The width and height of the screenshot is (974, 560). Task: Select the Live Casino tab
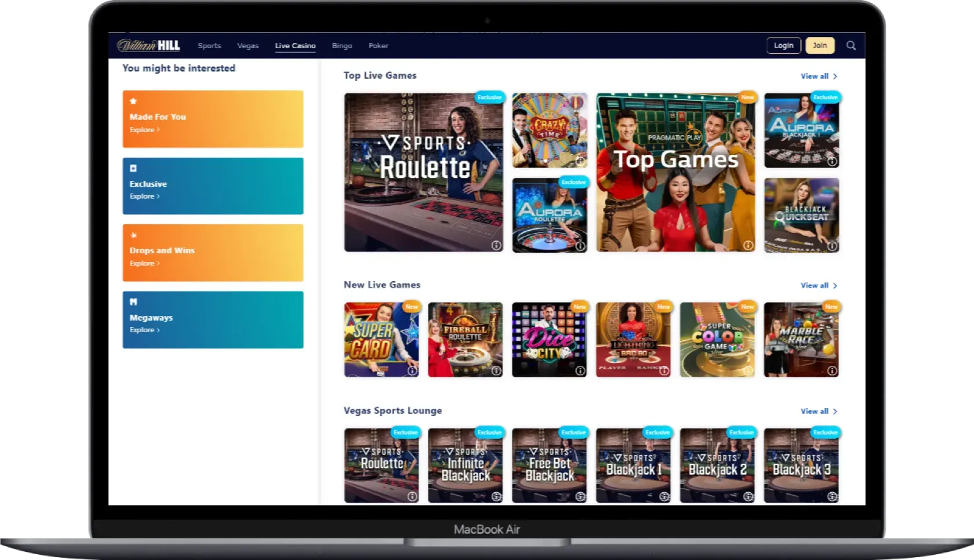pos(295,46)
